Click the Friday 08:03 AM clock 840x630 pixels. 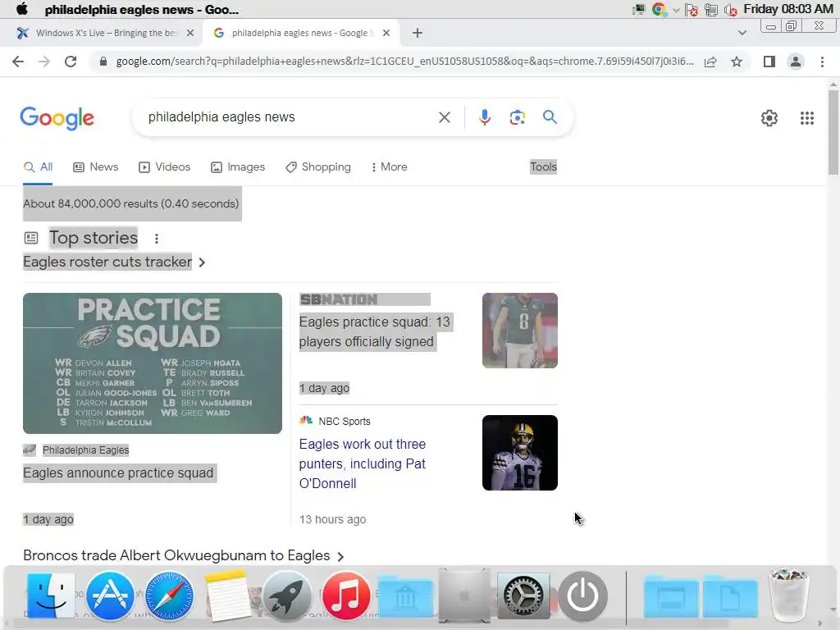(788, 9)
